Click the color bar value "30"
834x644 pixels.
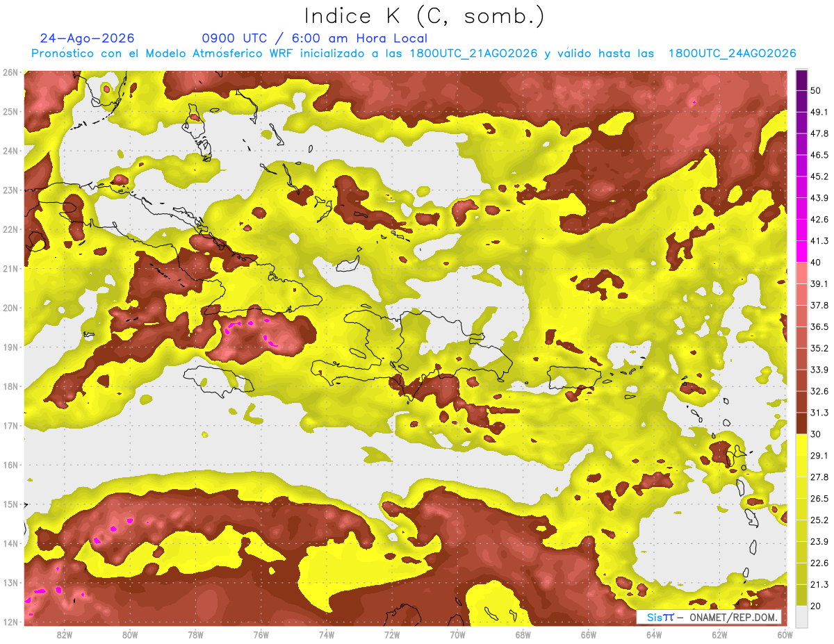pos(816,434)
